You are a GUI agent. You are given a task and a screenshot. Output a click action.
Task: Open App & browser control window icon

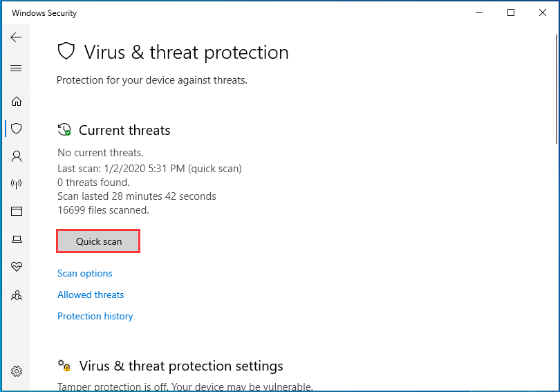coord(17,212)
